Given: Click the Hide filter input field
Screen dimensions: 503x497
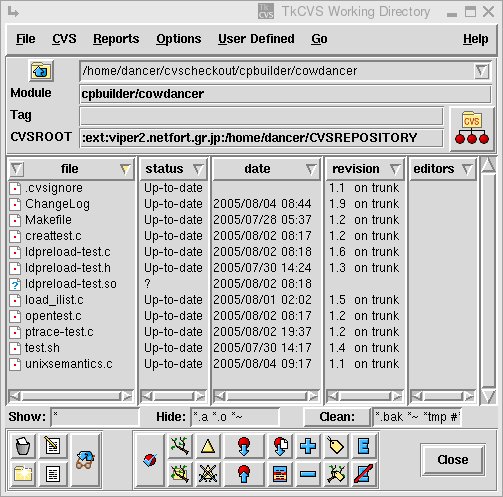Looking at the screenshot, I should [235, 417].
